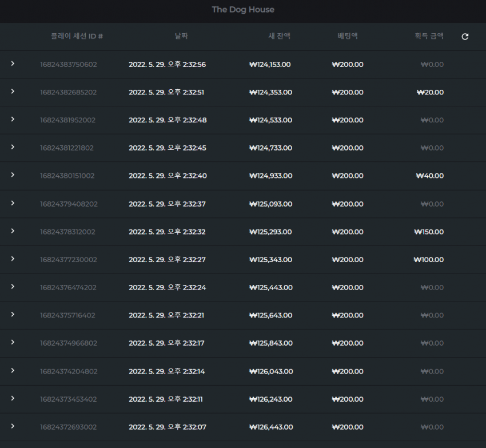
Task: Click the 날짜 column header
Action: [181, 36]
